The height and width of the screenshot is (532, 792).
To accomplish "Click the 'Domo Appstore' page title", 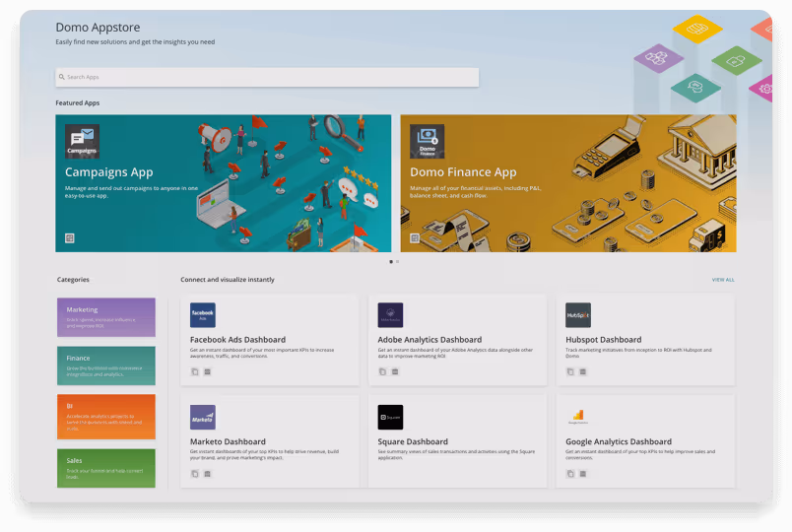I will [x=98, y=28].
